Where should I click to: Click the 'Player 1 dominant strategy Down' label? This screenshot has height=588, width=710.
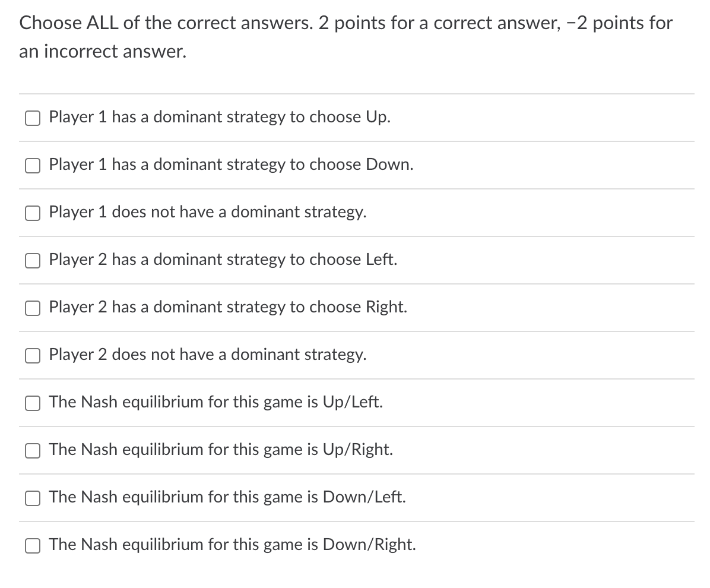pyautogui.click(x=232, y=165)
